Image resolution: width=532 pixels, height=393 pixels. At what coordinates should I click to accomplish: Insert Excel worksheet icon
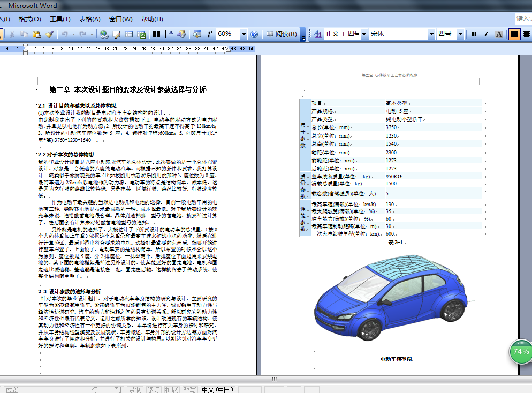[x=141, y=34]
